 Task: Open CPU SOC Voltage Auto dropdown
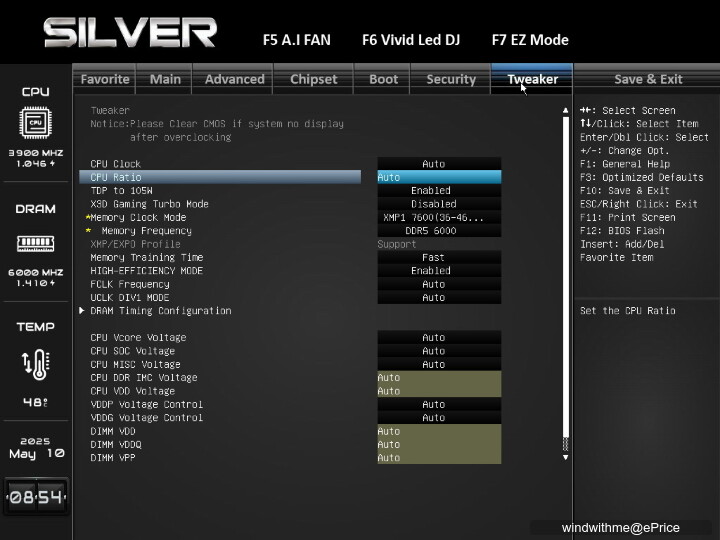click(439, 351)
